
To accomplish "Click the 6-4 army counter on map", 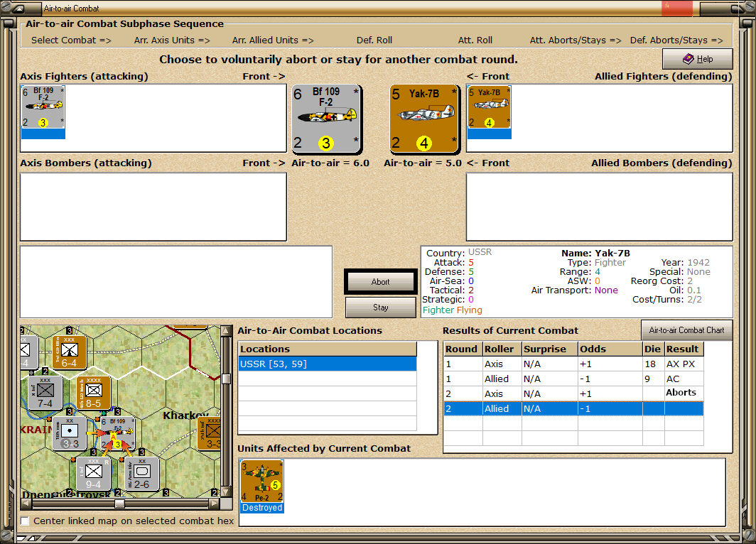I will point(70,353).
